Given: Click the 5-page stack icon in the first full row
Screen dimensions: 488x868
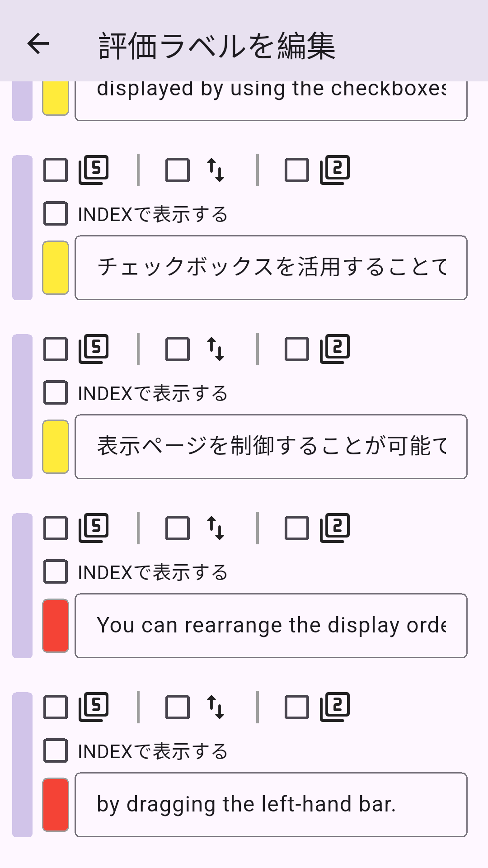Looking at the screenshot, I should 94,170.
